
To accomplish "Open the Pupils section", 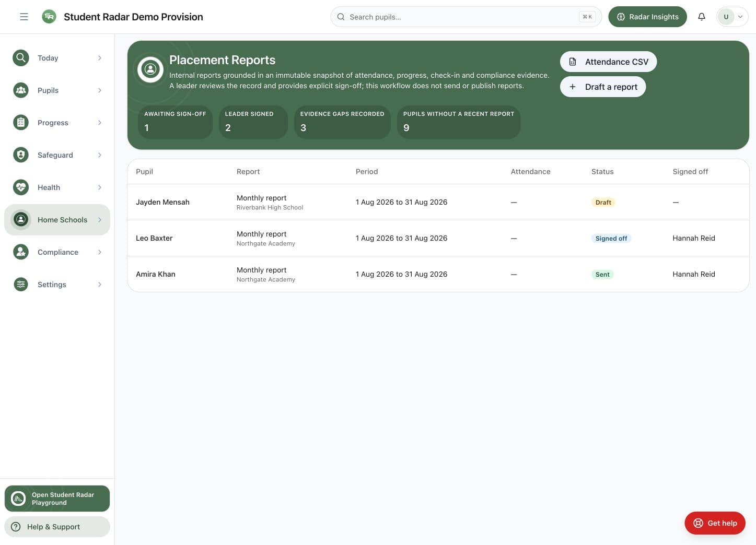I will tap(57, 90).
